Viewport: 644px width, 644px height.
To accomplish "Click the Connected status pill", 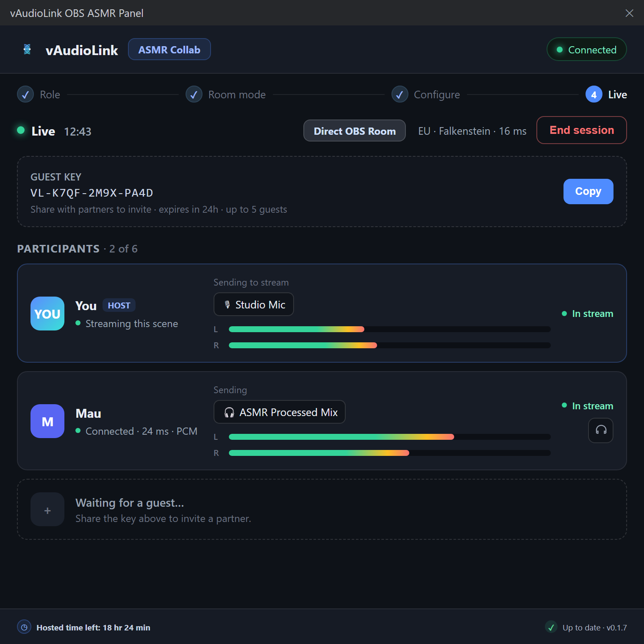I will point(587,50).
